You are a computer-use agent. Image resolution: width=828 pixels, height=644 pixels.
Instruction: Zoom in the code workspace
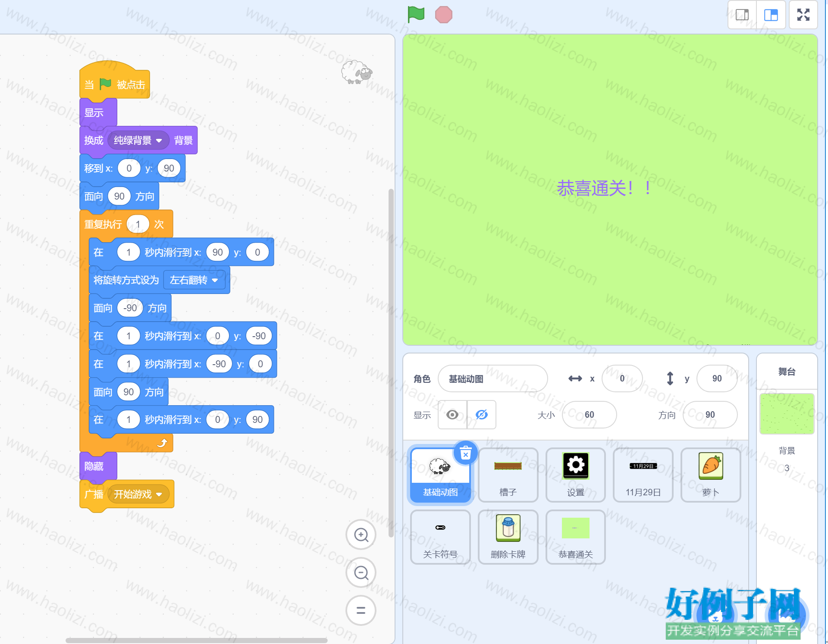(361, 535)
